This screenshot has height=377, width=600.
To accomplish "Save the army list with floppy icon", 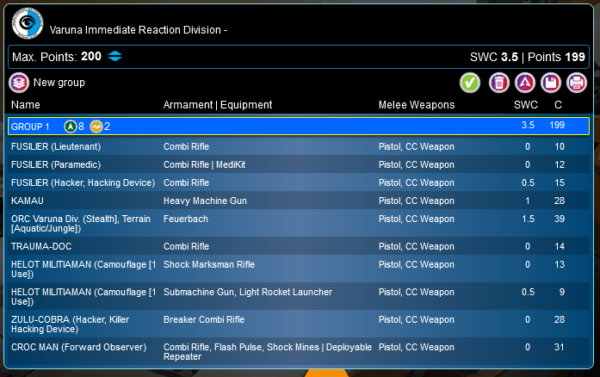I will pos(551,83).
